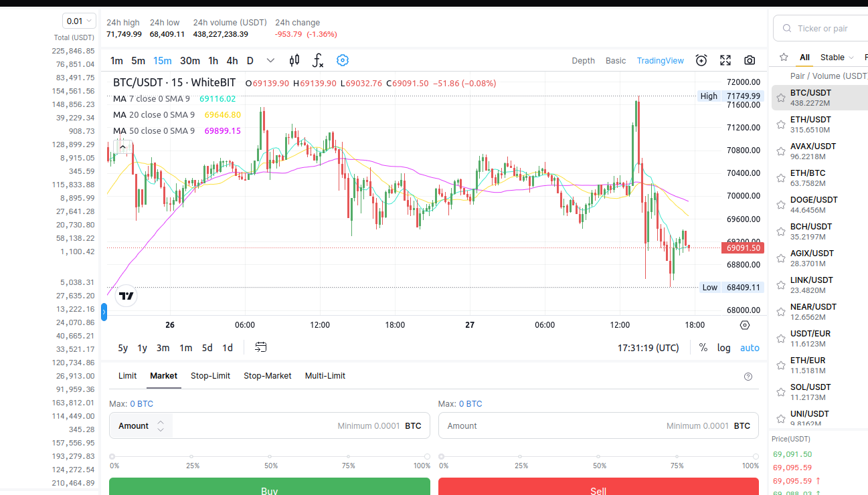Favorite the USDT/EUR pair star
868x495 pixels.
(781, 338)
